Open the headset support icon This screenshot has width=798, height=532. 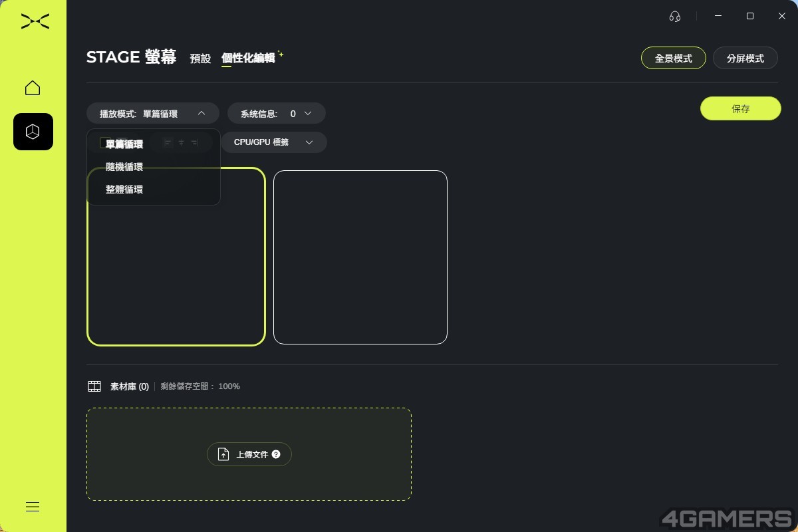tap(675, 17)
